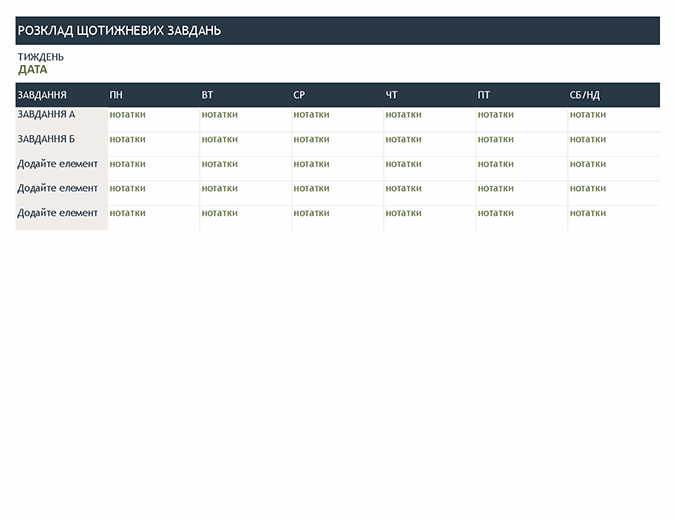The width and height of the screenshot is (675, 520).
Task: Select the ТИЖДЕНЬ label cell
Action: coord(41,57)
